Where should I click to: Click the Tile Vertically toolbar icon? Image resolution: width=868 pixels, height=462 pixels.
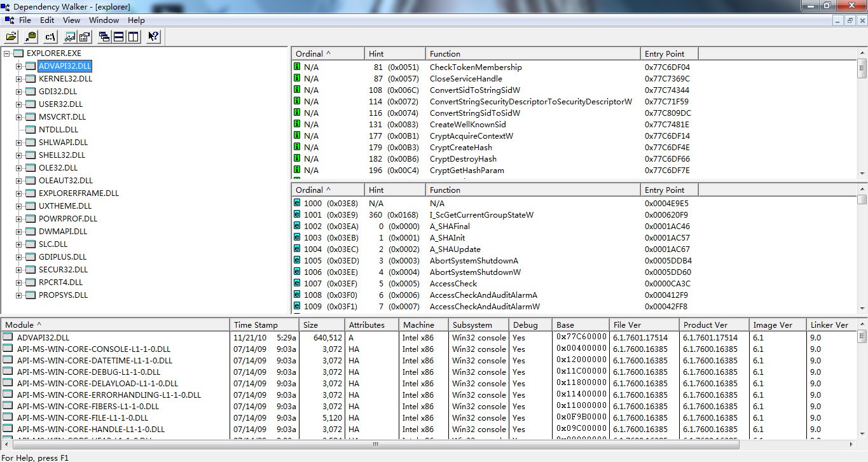pyautogui.click(x=134, y=36)
